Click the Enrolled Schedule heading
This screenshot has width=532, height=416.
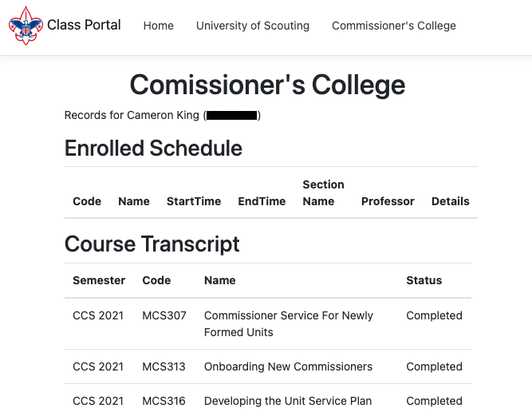(153, 149)
